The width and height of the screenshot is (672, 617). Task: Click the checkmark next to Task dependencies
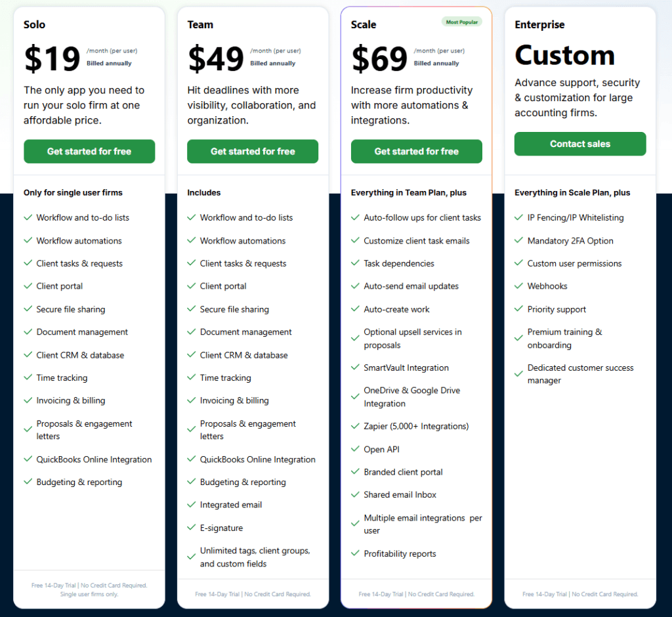pos(356,263)
